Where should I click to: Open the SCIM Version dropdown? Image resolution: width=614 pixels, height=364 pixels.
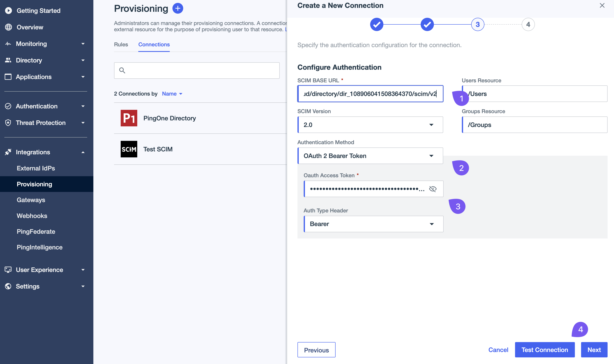(432, 125)
